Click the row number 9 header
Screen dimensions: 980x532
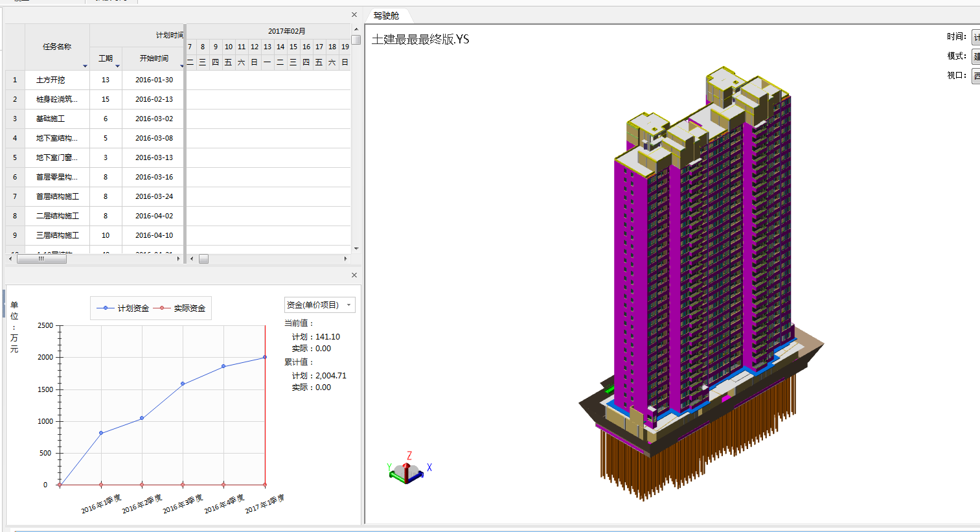15,235
